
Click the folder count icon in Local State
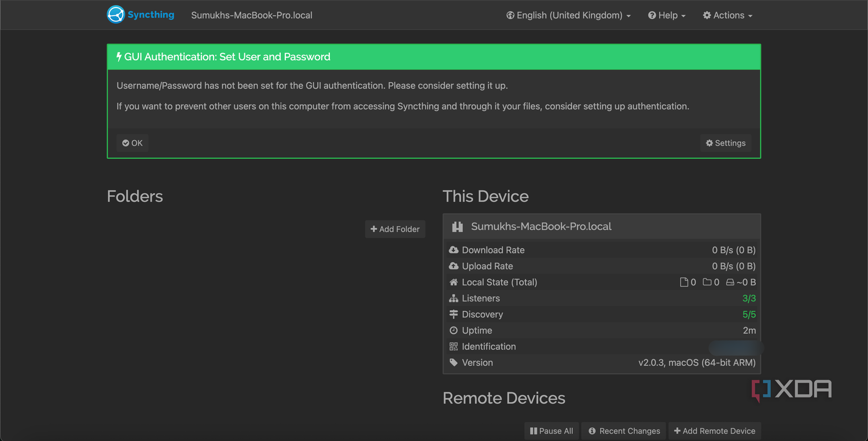(x=707, y=282)
